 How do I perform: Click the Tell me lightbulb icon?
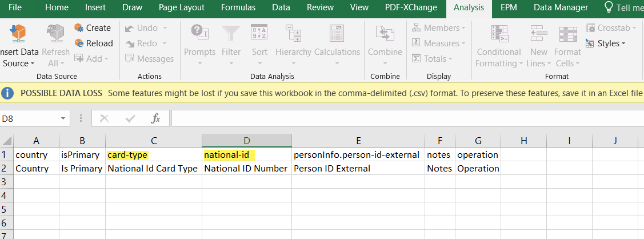tap(608, 7)
